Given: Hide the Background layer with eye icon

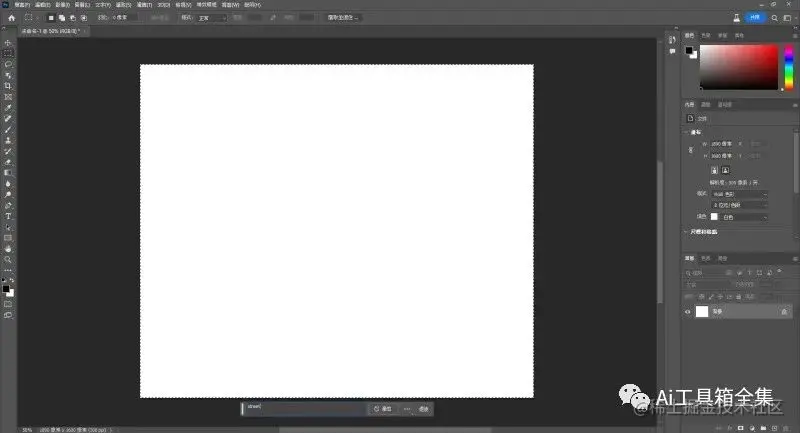Looking at the screenshot, I should [688, 312].
